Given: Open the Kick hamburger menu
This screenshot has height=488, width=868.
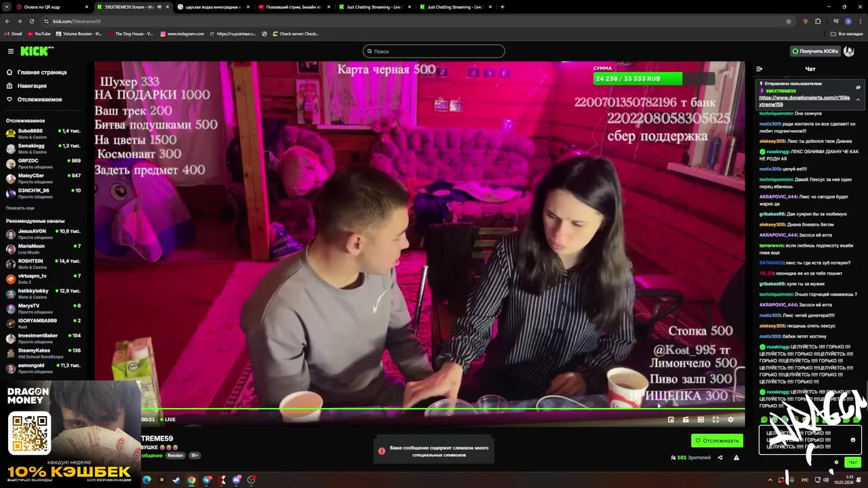Looking at the screenshot, I should tap(11, 51).
